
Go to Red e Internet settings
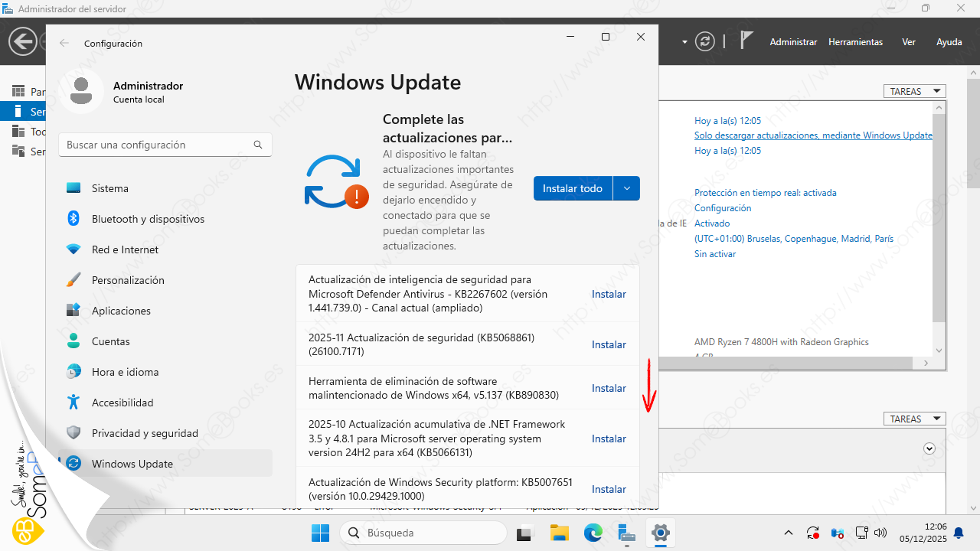[125, 249]
